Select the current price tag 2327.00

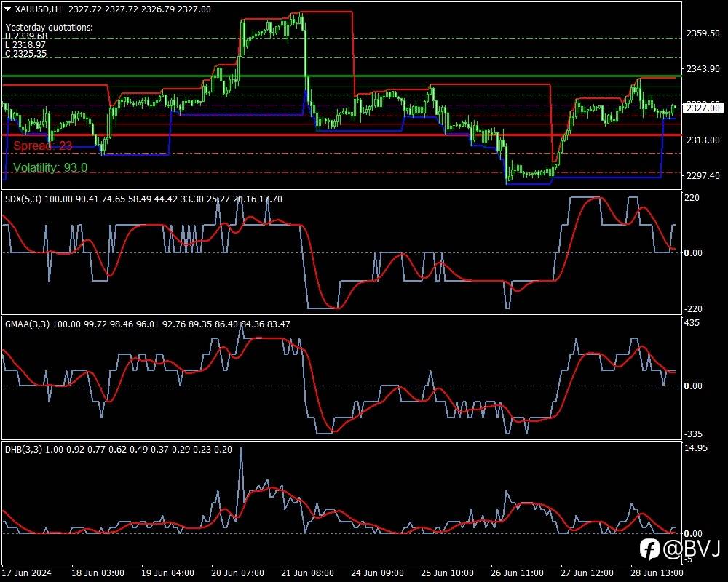[x=703, y=108]
